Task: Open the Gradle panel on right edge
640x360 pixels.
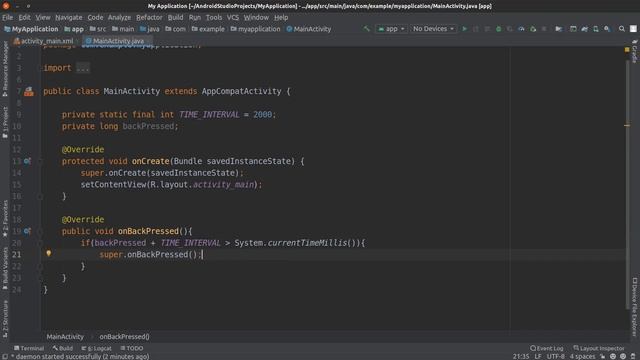Action: point(635,51)
